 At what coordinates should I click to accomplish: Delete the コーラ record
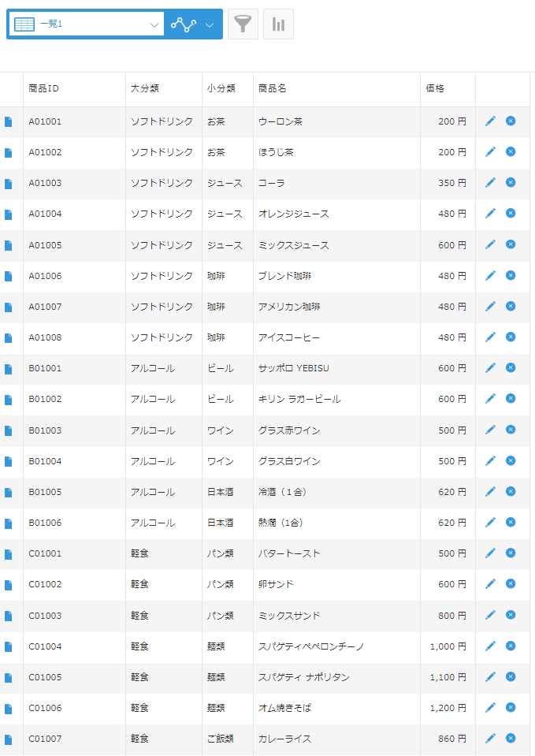click(511, 182)
